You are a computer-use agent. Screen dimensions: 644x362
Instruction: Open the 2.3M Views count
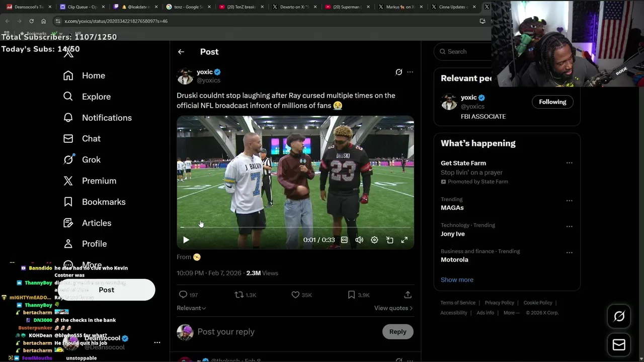262,273
